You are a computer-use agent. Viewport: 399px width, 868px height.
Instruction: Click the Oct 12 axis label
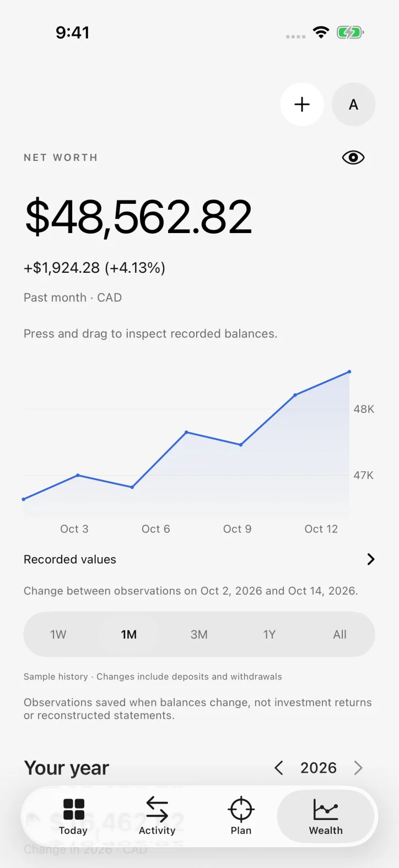(321, 529)
